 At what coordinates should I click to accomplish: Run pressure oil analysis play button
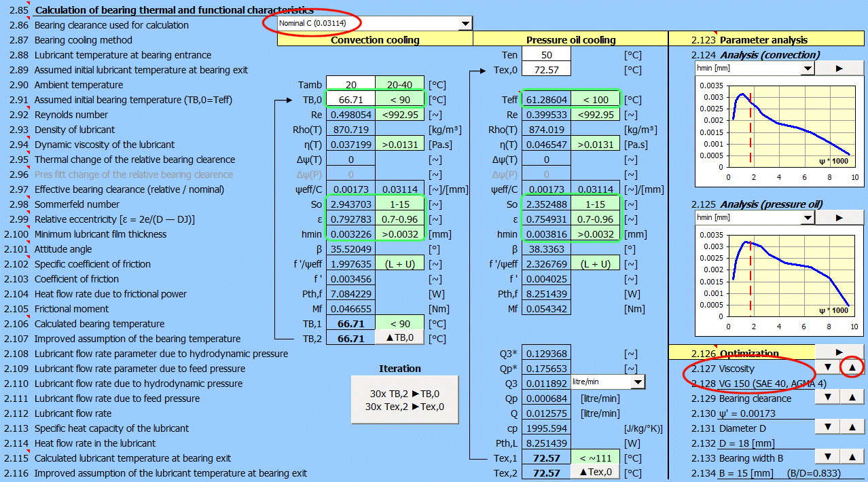[x=839, y=218]
